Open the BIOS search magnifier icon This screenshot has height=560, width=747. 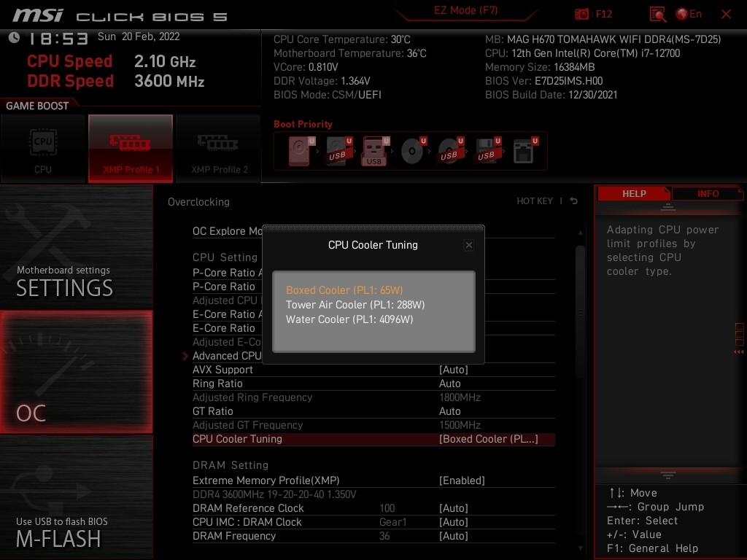tap(657, 15)
